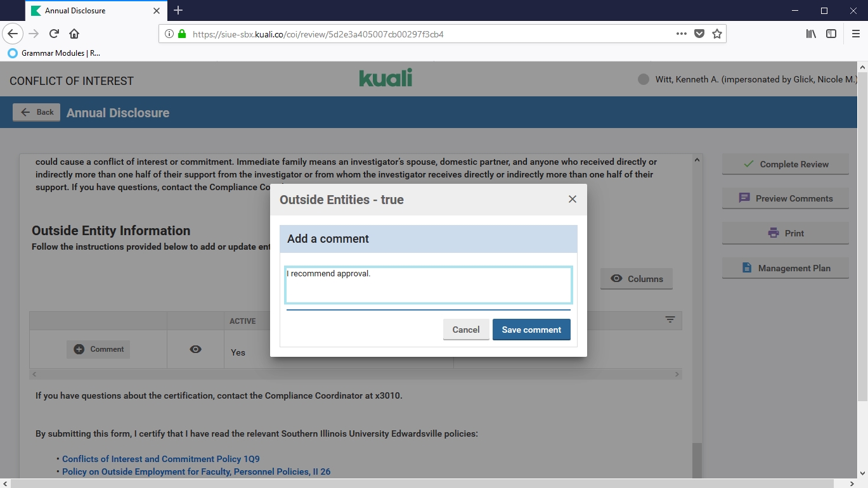Toggle the eye icon in the Active row
The width and height of the screenshot is (868, 488).
tap(195, 349)
